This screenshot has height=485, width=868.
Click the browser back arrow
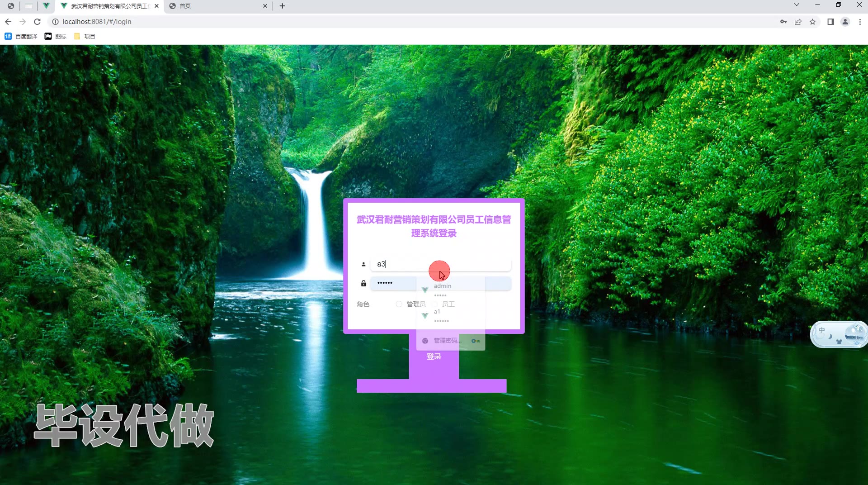(x=8, y=22)
